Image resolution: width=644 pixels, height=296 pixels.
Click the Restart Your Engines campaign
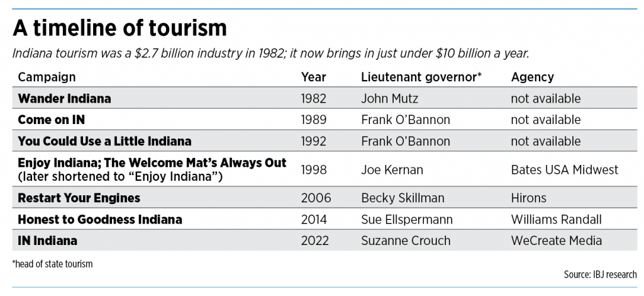[79, 198]
